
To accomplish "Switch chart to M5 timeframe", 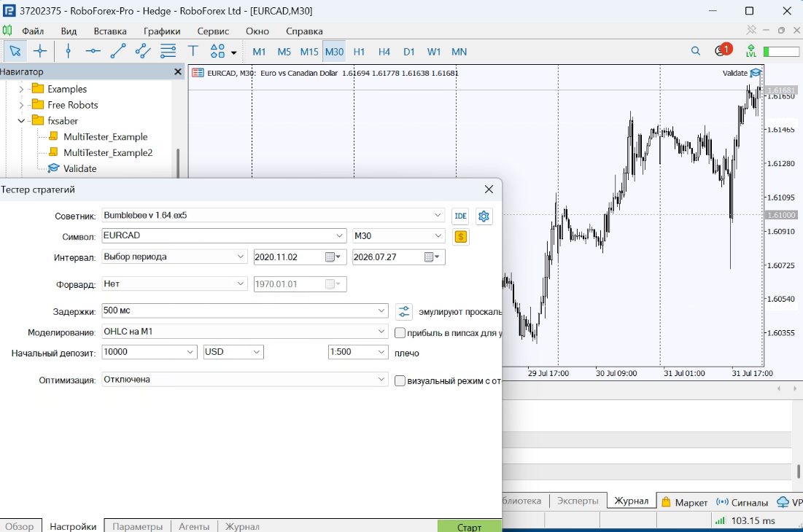I will [x=284, y=52].
